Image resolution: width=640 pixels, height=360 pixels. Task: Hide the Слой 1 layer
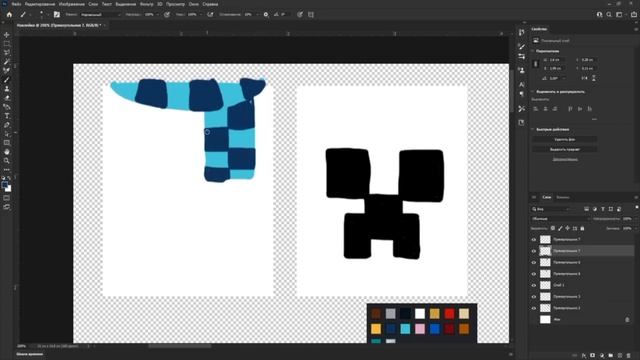(x=533, y=285)
